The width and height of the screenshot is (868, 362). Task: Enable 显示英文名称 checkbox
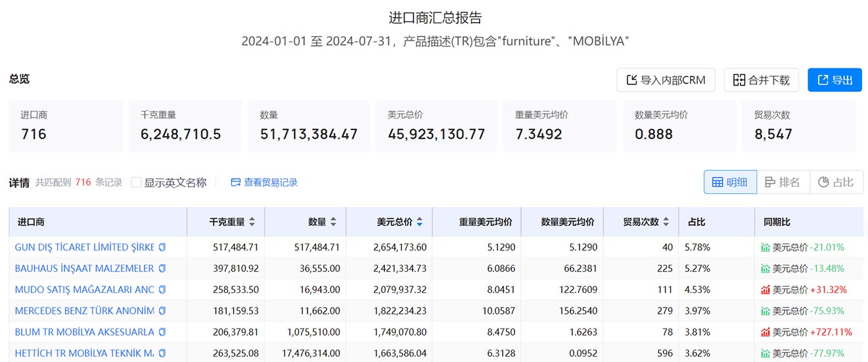136,183
